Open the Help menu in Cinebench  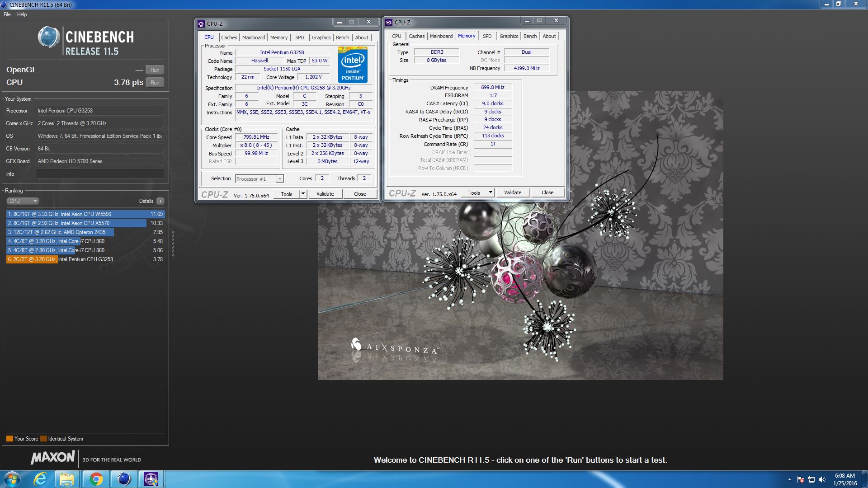point(22,14)
